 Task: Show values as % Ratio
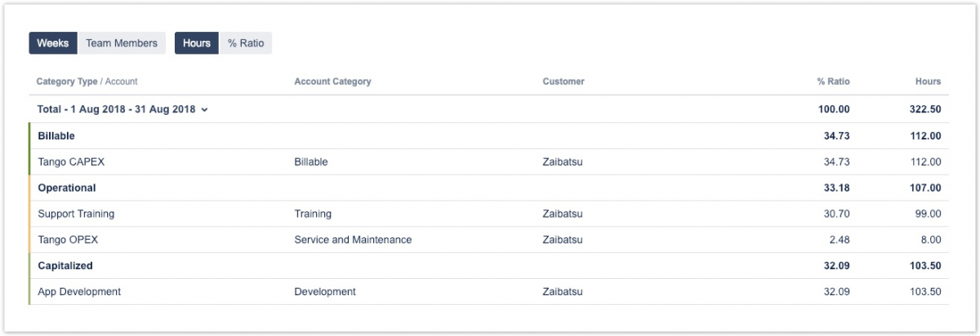246,43
